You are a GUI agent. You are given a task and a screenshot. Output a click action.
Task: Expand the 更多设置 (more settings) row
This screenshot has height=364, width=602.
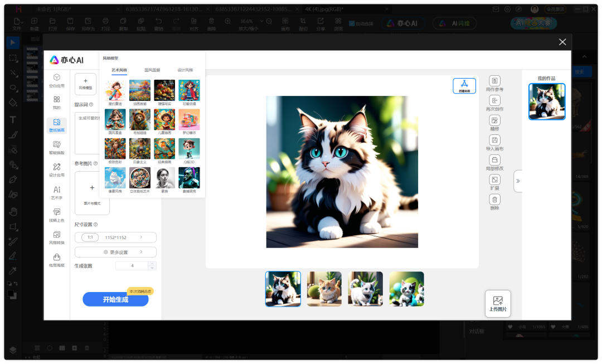point(115,252)
